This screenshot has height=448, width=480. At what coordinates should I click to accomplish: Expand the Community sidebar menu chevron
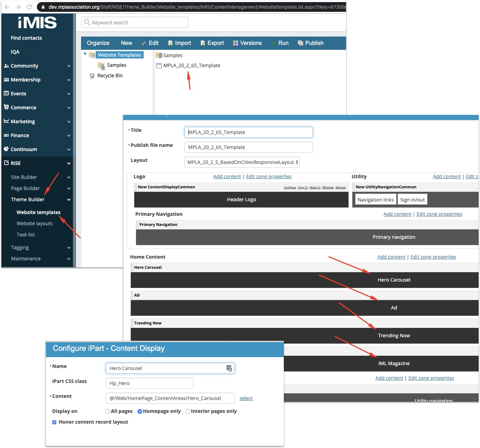point(69,66)
